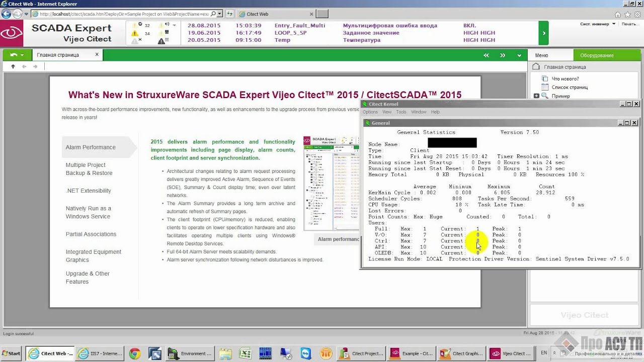This screenshot has width=644, height=362.
Task: Click the Start button on taskbar
Action: 11,353
